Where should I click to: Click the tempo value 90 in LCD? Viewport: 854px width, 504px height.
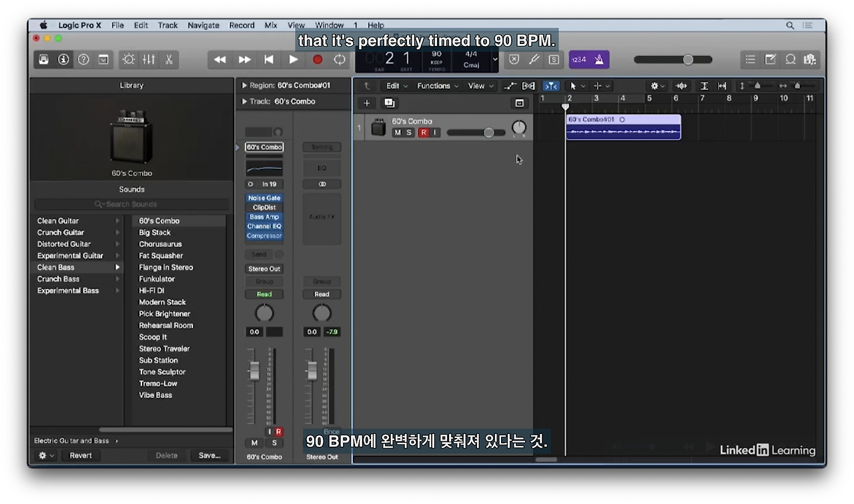[436, 54]
